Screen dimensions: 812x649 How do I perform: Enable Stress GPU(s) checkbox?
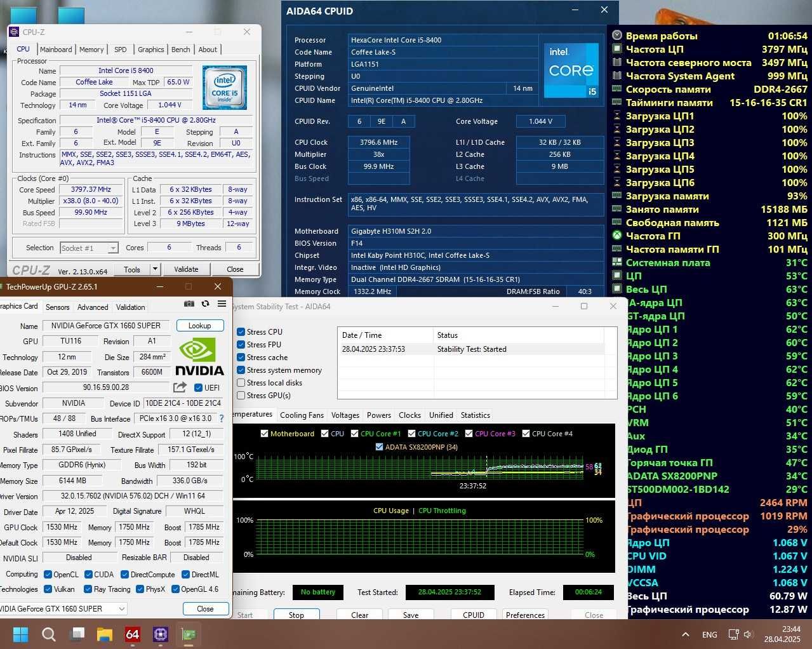pos(241,395)
